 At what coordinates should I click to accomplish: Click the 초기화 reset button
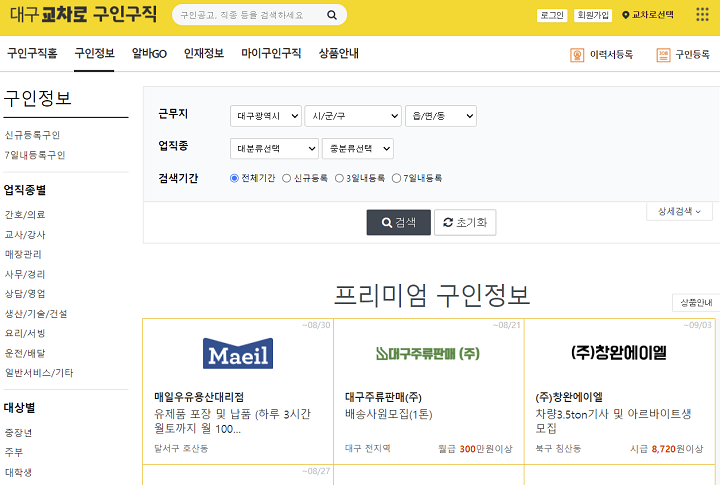click(x=465, y=223)
